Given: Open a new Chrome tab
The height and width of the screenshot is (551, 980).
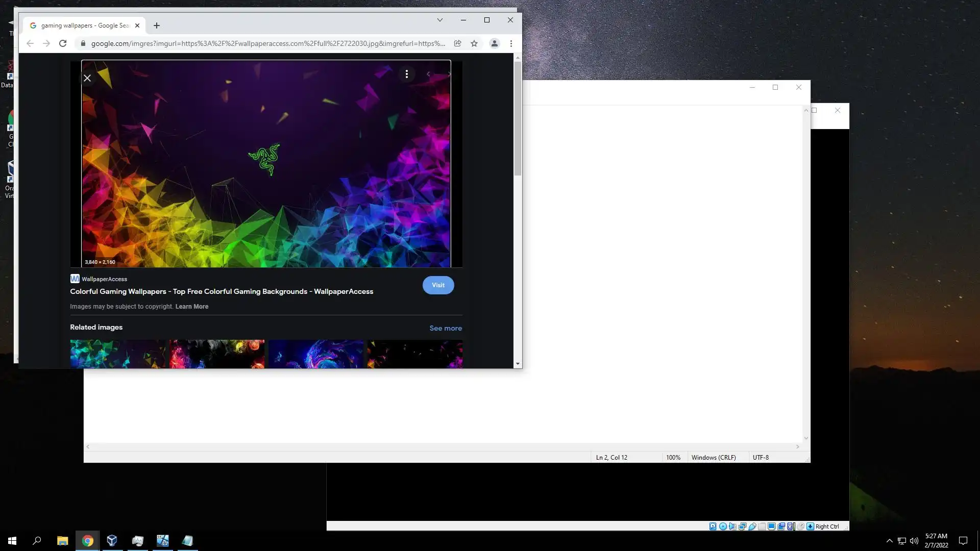Looking at the screenshot, I should [157, 26].
